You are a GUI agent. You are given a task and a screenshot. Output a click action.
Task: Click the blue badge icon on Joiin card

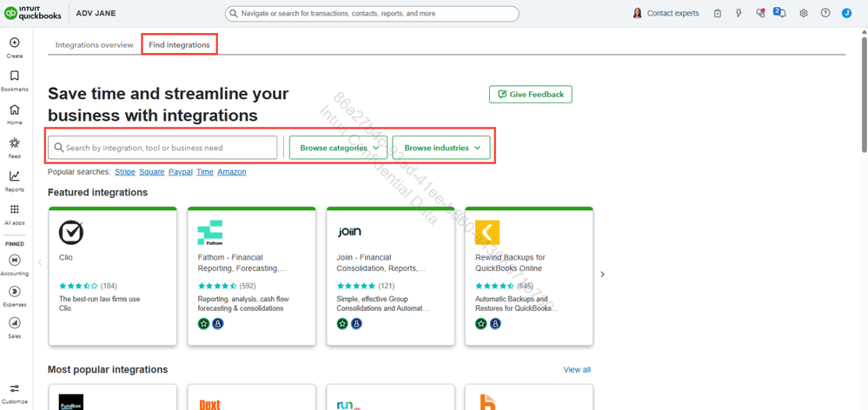[357, 323]
